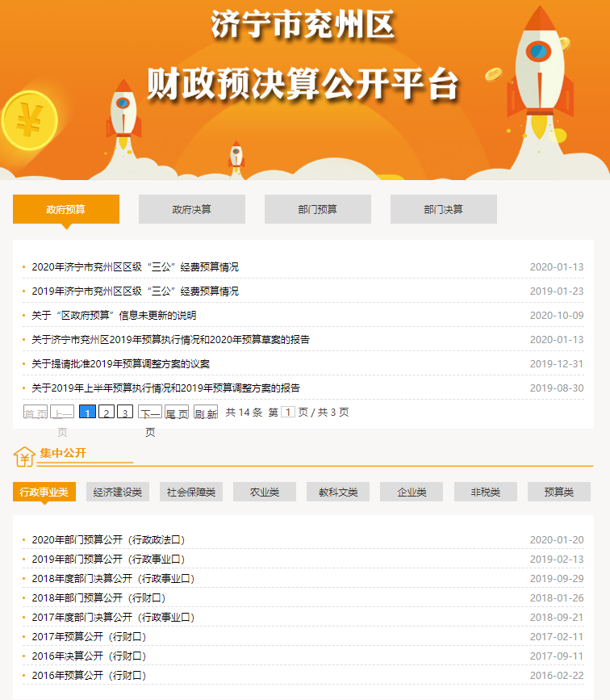Viewport: 610px width, 700px height.
Task: Select the 部门决算 tab
Action: tap(444, 209)
